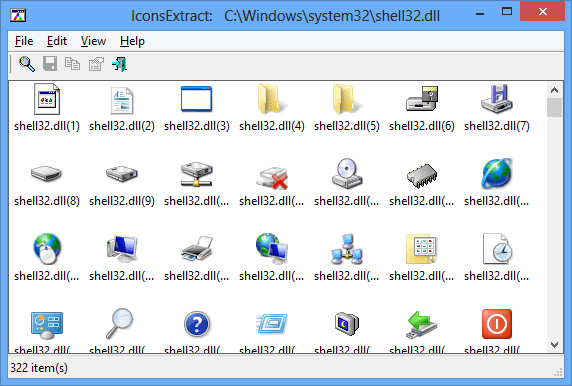Select the memory chip icon

(422, 175)
